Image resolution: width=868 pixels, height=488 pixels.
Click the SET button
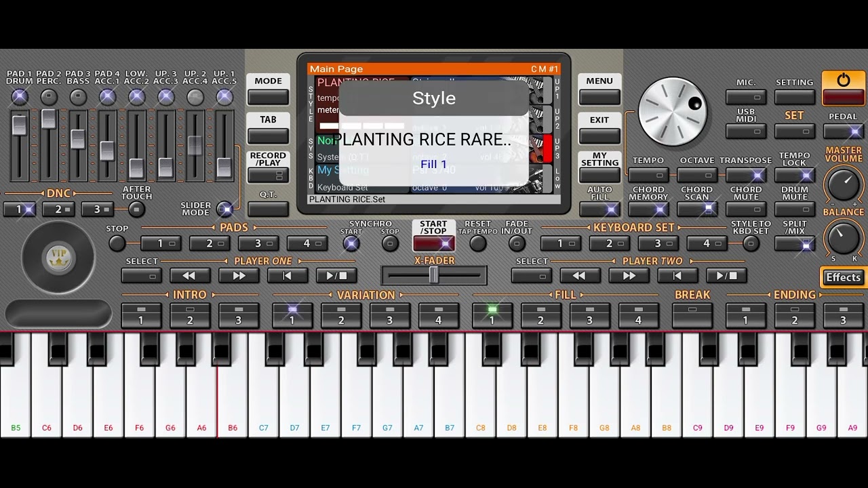click(795, 131)
